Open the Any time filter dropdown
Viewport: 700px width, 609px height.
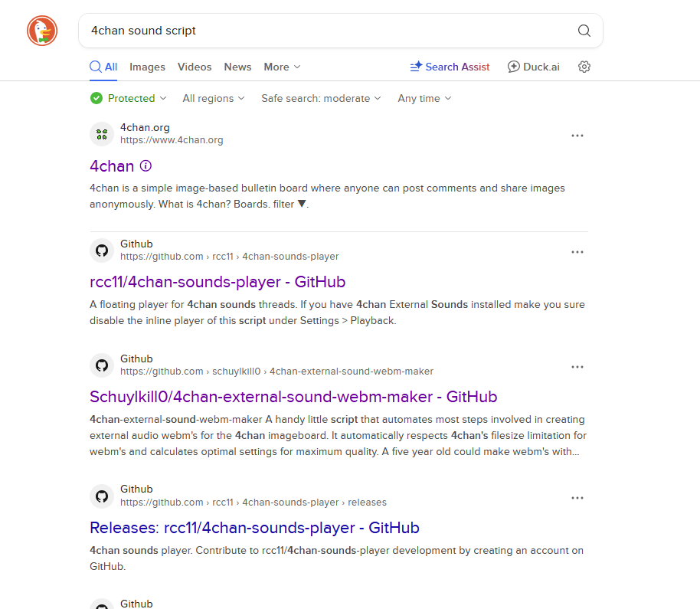pyautogui.click(x=424, y=98)
